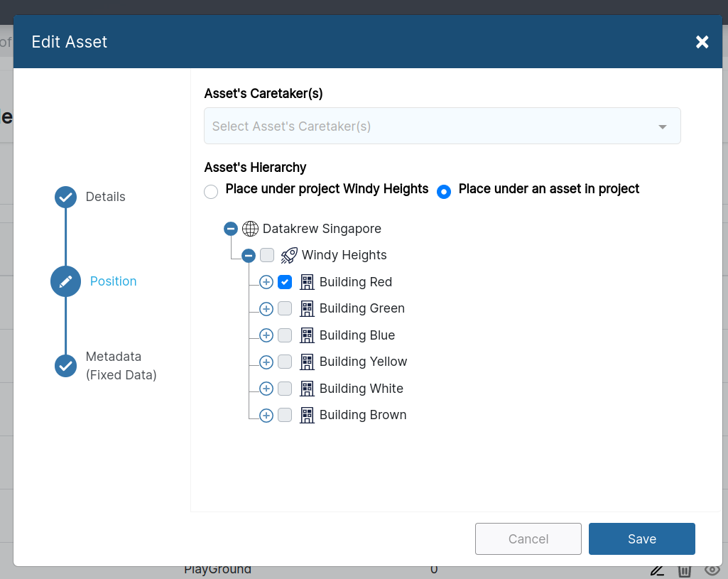Select the Building Brown label
The width and height of the screenshot is (728, 579).
pyautogui.click(x=363, y=415)
